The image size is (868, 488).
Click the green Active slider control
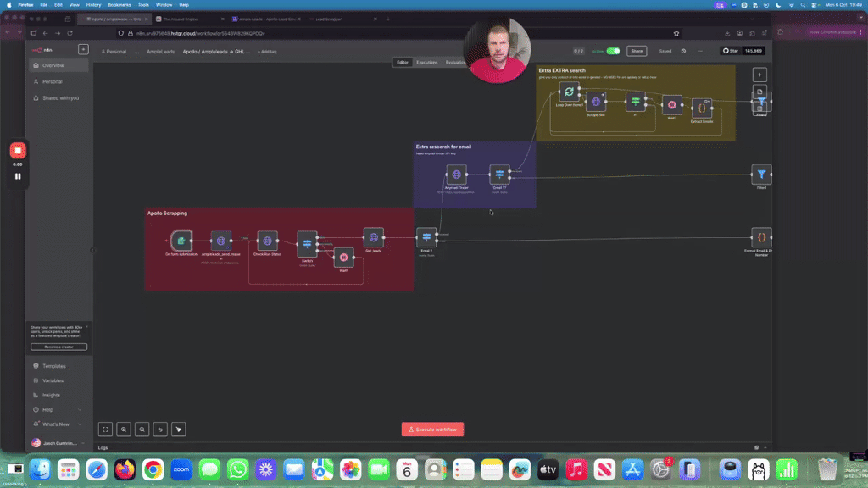(x=613, y=50)
